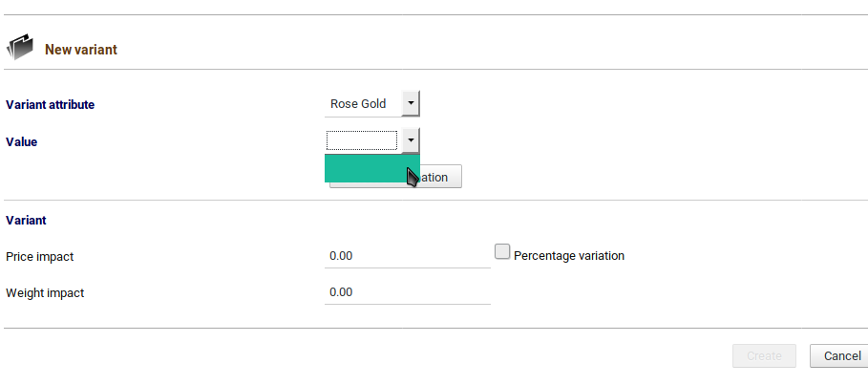Click the Value field label

click(22, 141)
